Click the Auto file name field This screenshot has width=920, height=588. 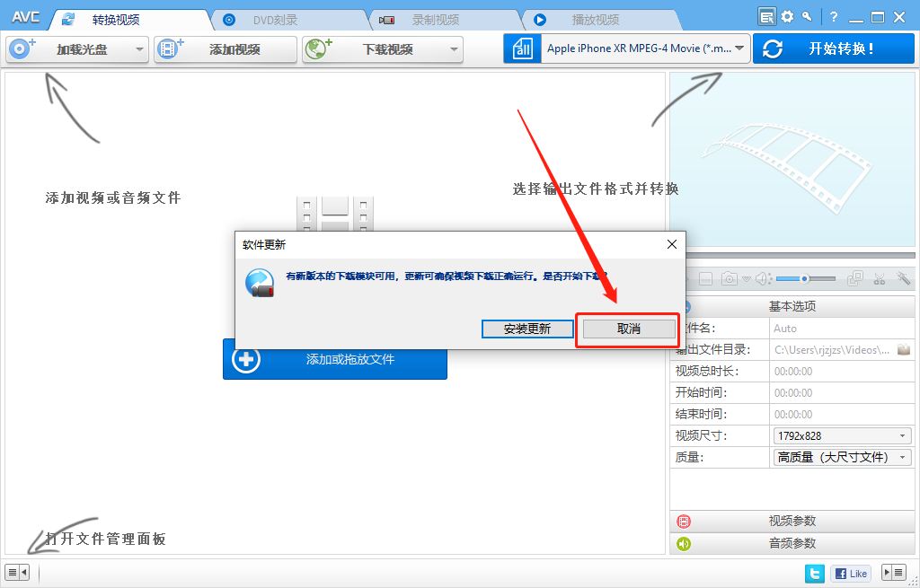point(841,329)
